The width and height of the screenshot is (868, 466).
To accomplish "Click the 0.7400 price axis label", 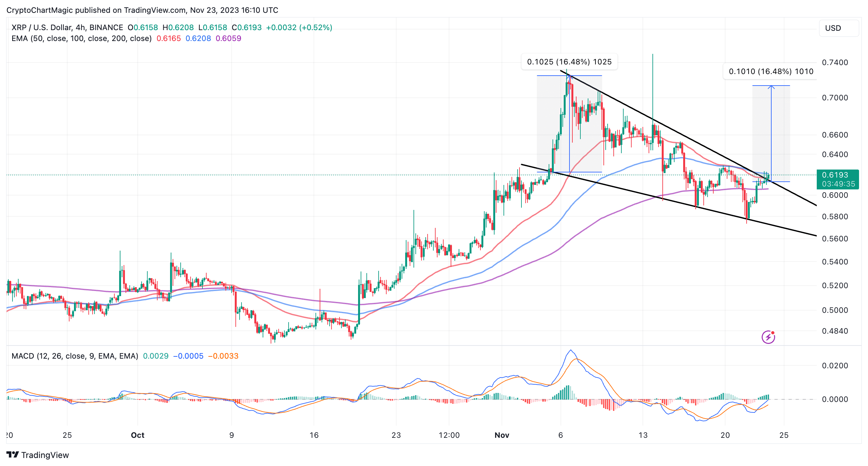I will 835,62.
